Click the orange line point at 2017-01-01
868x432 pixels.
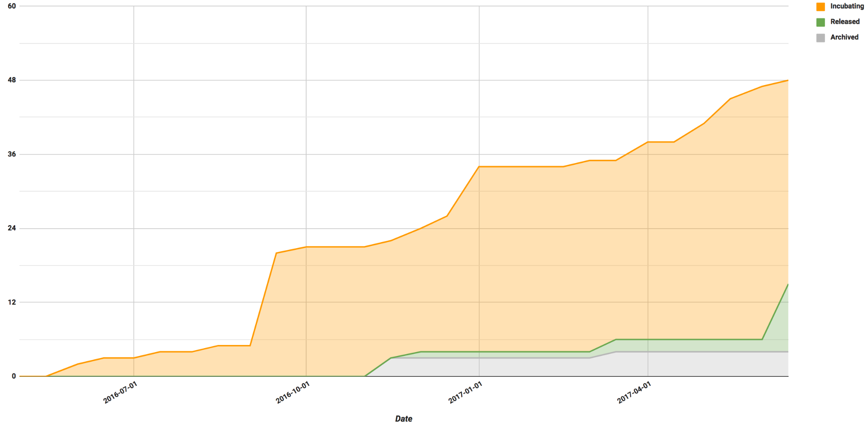tap(479, 166)
